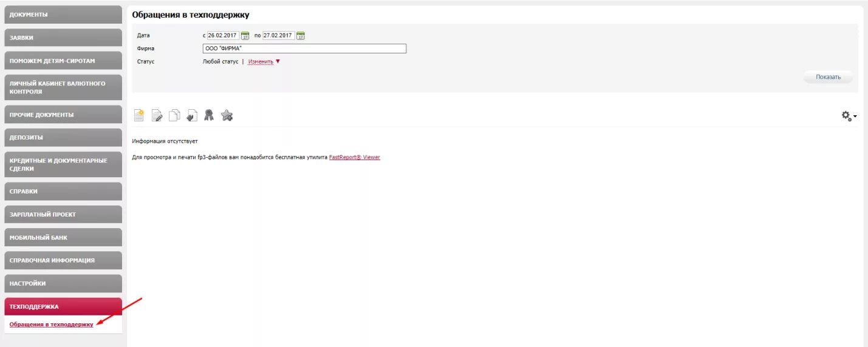Click the add-to-favorites star icon
This screenshot has height=347, width=868.
(x=227, y=115)
